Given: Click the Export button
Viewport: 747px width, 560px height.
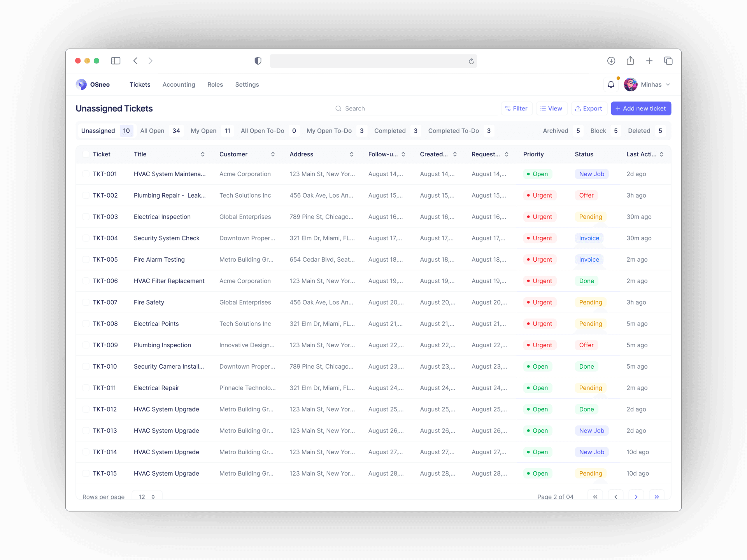Looking at the screenshot, I should [589, 108].
